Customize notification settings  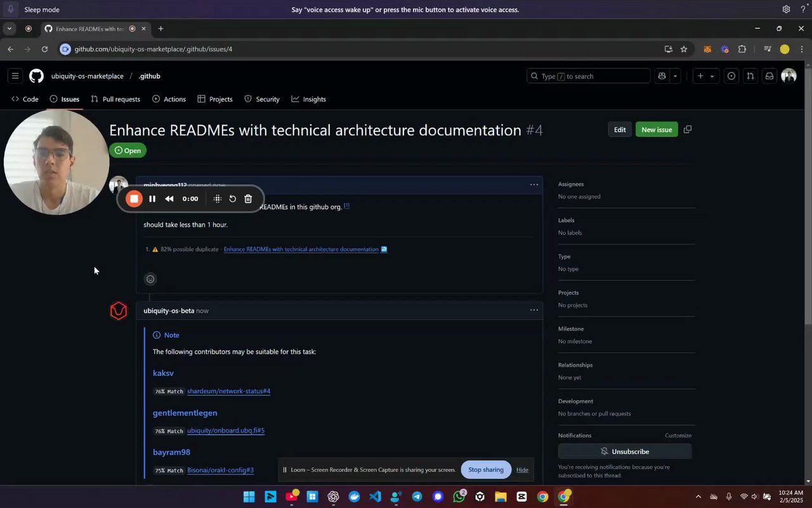[678, 436]
